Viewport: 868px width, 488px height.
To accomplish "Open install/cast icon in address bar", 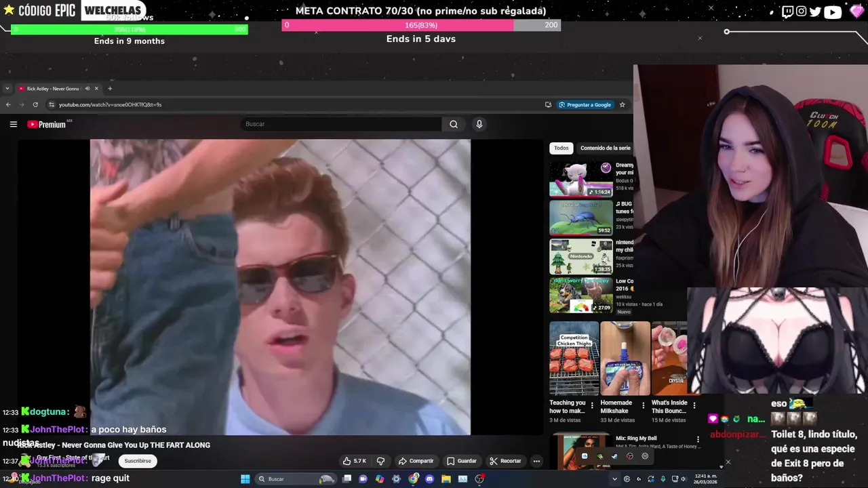I will 548,104.
